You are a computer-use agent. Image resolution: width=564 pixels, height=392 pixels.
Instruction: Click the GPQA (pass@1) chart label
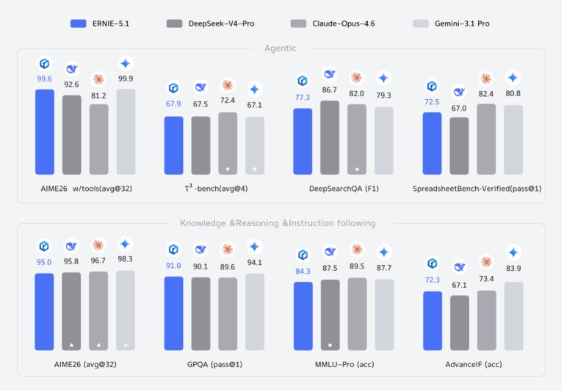(x=214, y=364)
